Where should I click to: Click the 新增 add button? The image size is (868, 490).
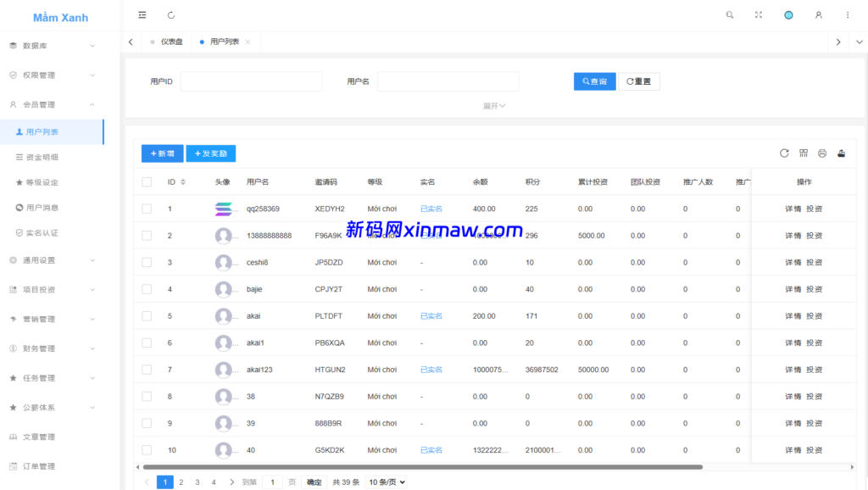[162, 153]
